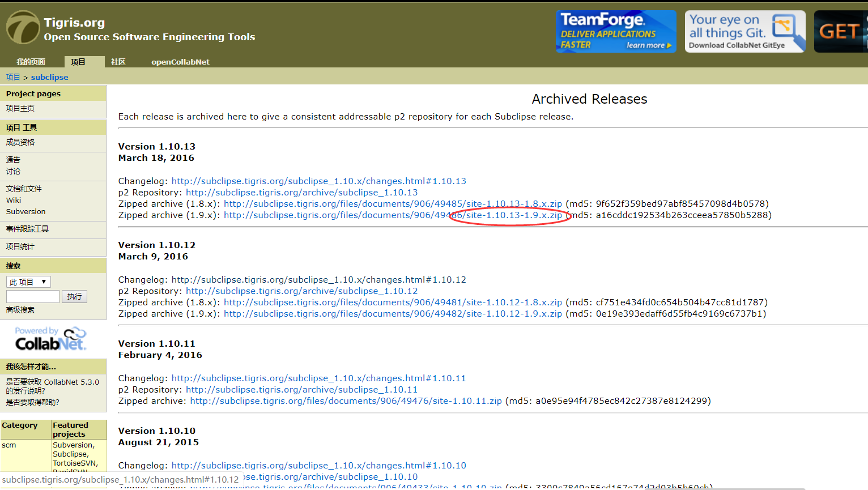Click the Archived Releases heading

tap(589, 99)
